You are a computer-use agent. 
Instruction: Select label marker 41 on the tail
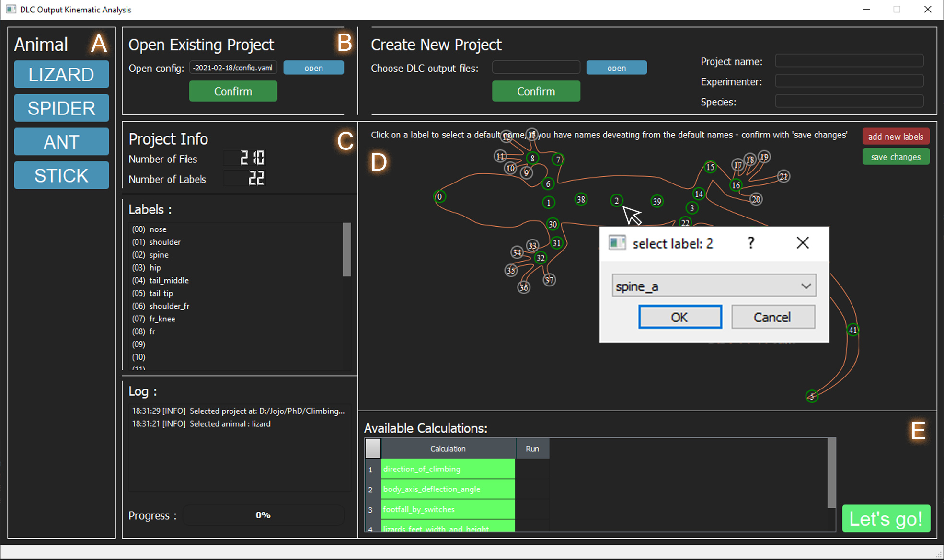pos(853,330)
